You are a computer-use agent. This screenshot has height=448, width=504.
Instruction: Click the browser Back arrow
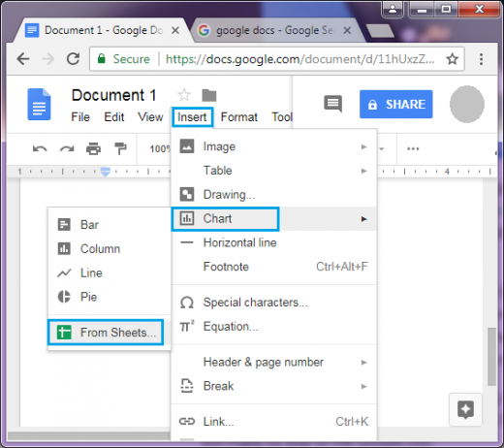23,59
